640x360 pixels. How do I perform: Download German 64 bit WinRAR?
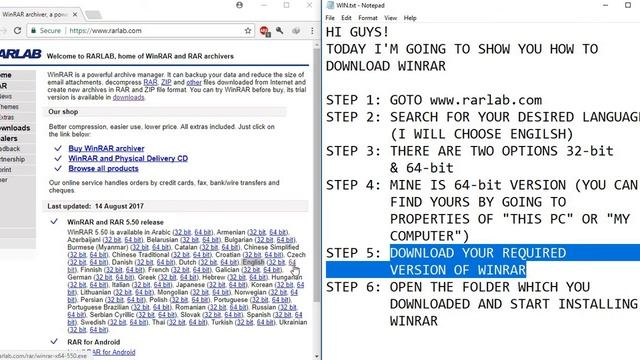[124, 277]
